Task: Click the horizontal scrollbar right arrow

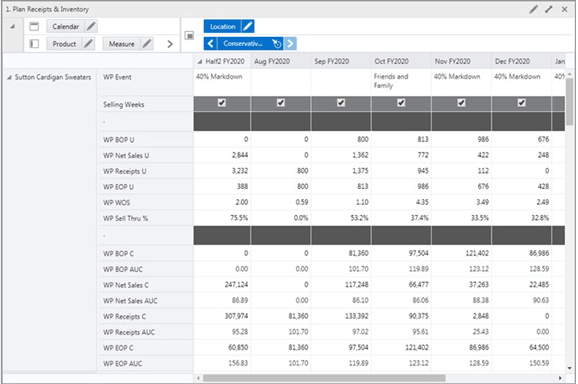Action: [560, 378]
